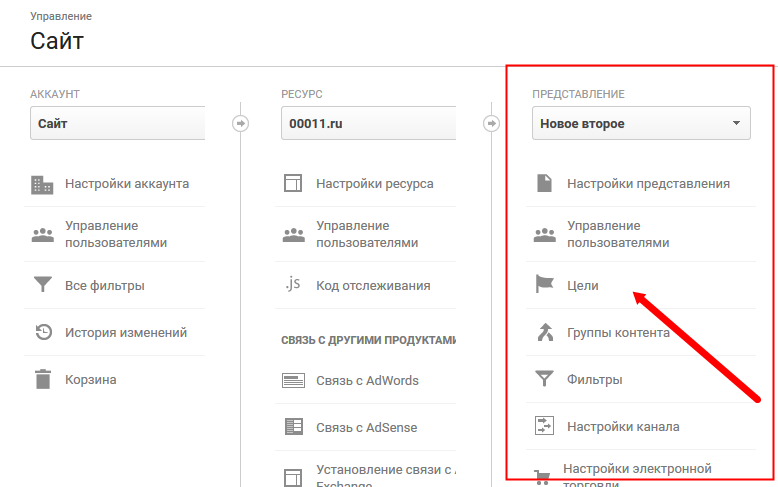Click the goals flag icon
778x487 pixels.
[544, 284]
